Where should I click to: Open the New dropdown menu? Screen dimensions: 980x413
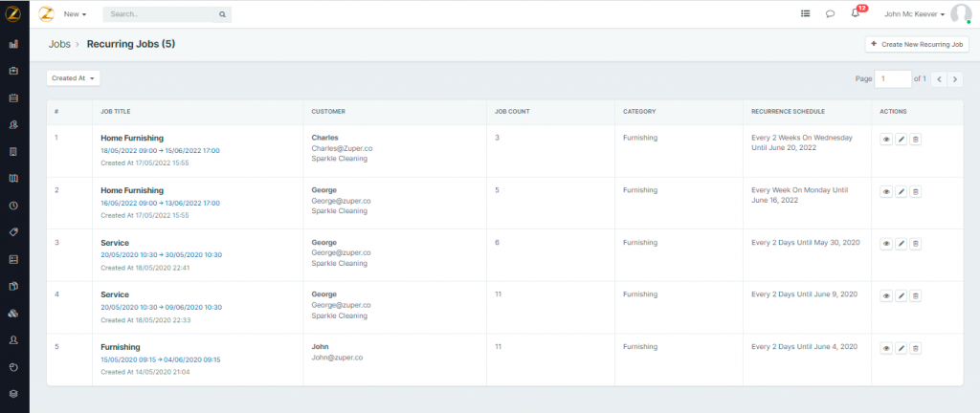tap(75, 13)
